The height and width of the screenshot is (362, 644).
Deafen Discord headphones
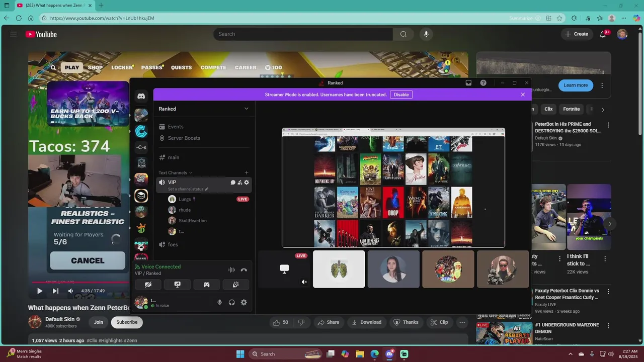pos(232,302)
